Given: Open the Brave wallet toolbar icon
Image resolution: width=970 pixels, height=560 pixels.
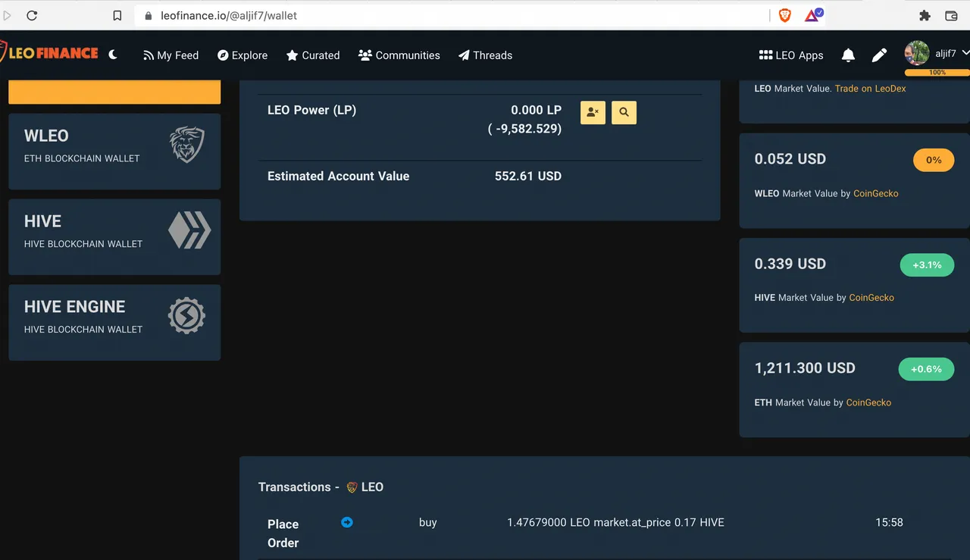Looking at the screenshot, I should pyautogui.click(x=951, y=15).
